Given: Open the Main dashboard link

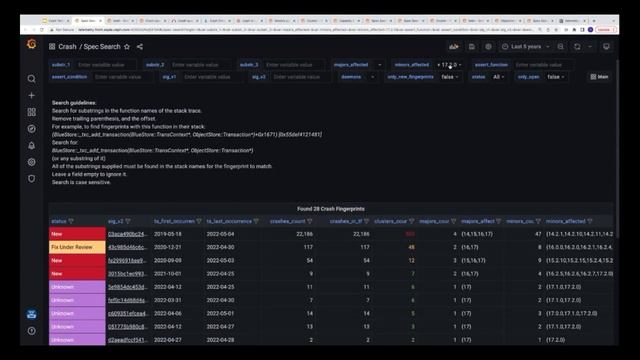Looking at the screenshot, I should tap(599, 77).
